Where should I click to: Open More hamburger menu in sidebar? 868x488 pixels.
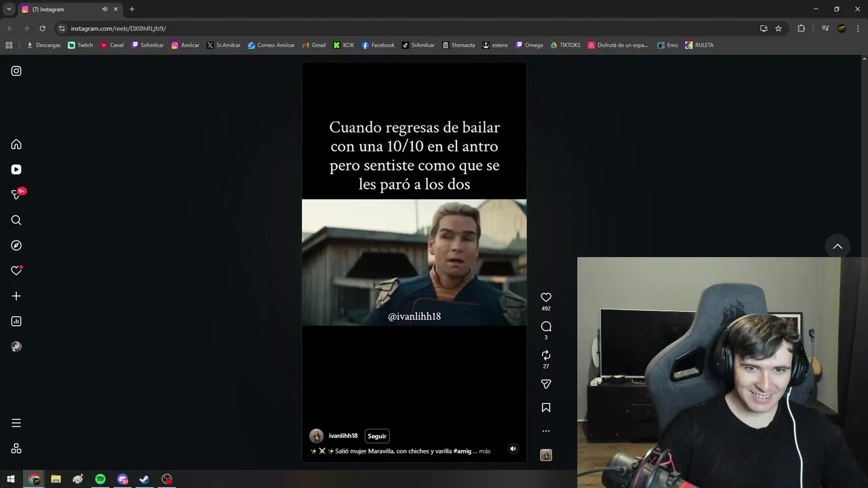point(16,423)
